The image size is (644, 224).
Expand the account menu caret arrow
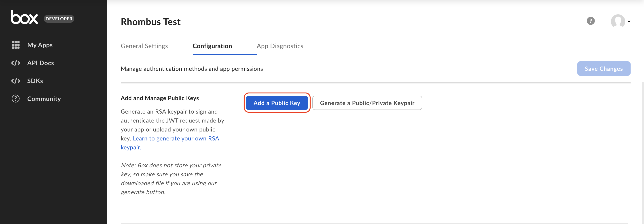click(629, 21)
